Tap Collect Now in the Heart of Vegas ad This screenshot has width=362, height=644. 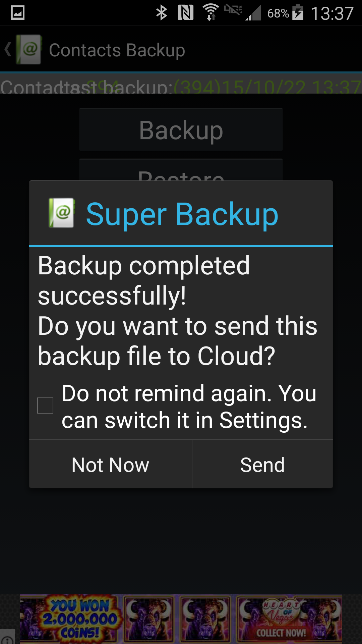click(281, 633)
